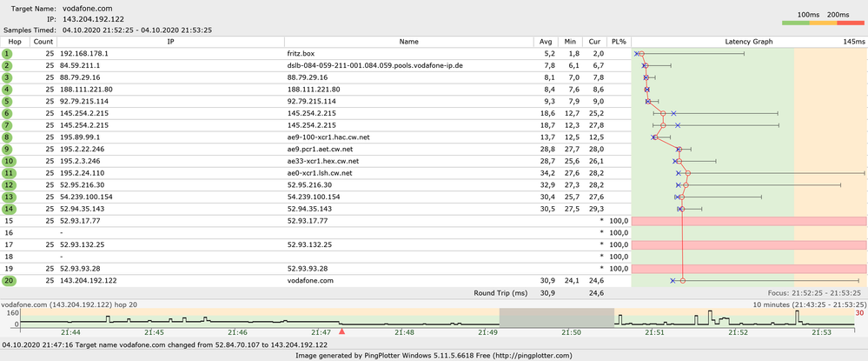This screenshot has width=868, height=361.
Task: Select the green hop 6 circle
Action: (7, 113)
